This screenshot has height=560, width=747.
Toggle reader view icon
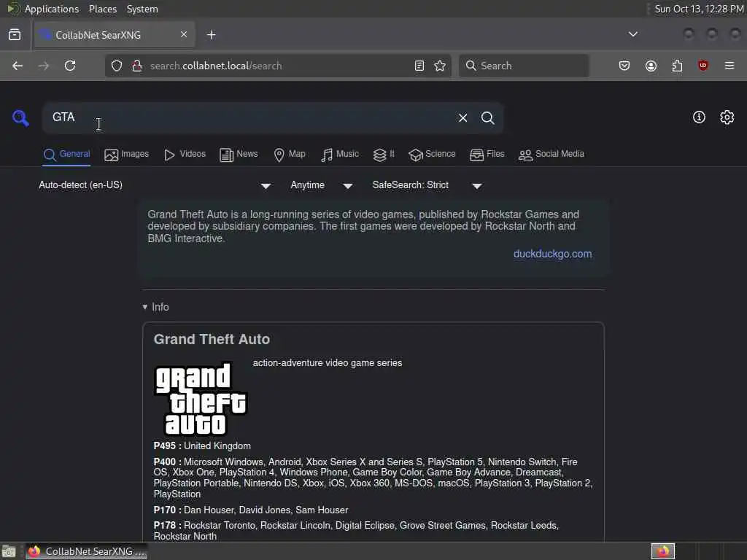click(419, 66)
